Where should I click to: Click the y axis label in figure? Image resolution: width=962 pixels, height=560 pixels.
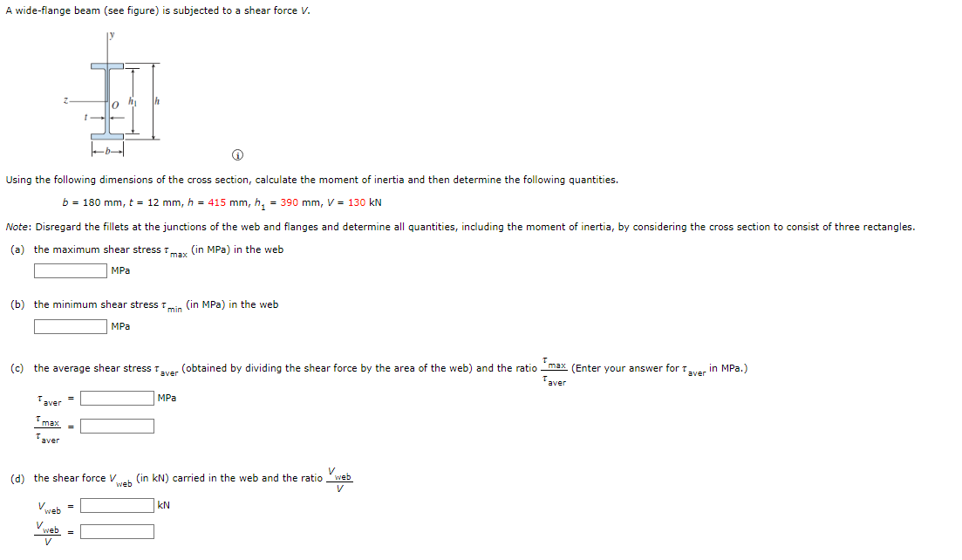pyautogui.click(x=112, y=36)
